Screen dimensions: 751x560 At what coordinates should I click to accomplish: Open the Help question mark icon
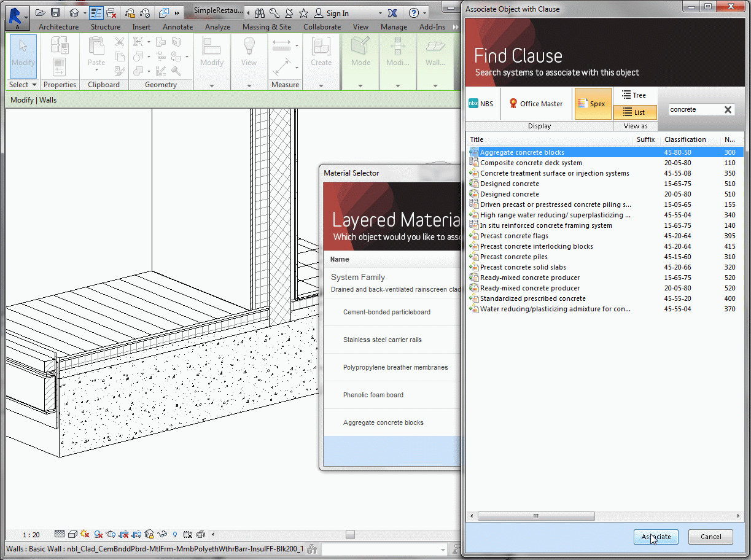point(414,13)
